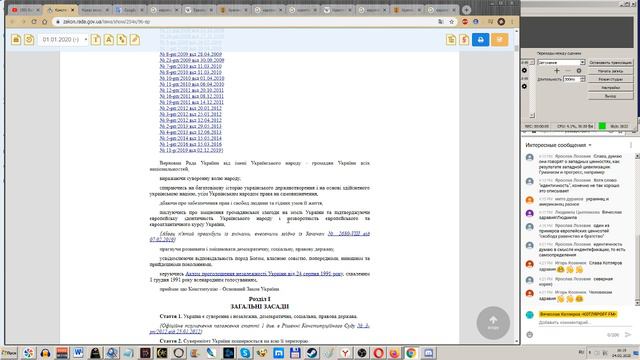This screenshot has width=640, height=360.
Task: Open the revision history clock icon
Action: 29,40
